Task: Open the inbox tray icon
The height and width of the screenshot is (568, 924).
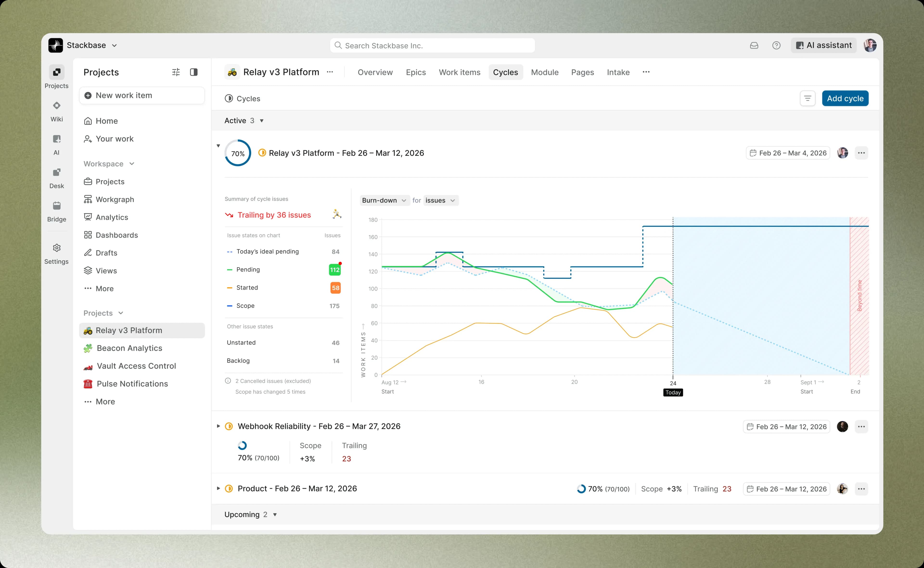Action: 754,45
